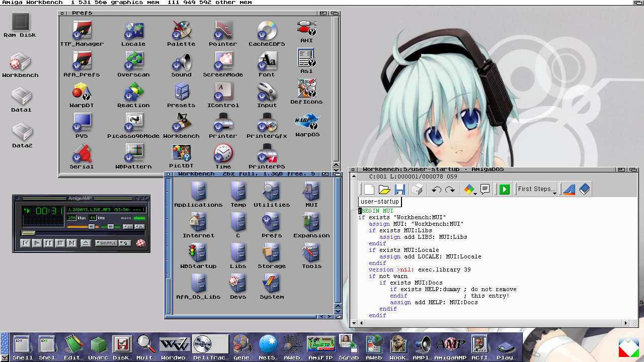Select the ScreenMode prefs icon
The image size is (644, 362).
coord(223,64)
